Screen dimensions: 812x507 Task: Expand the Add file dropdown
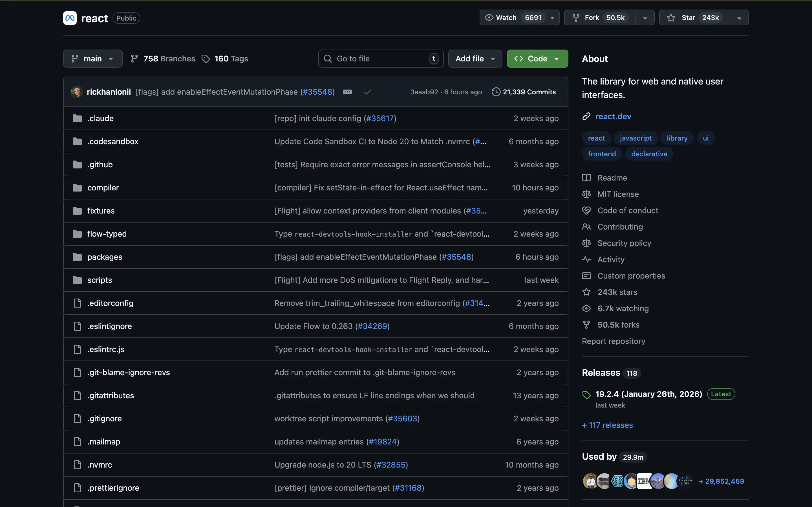click(x=475, y=59)
